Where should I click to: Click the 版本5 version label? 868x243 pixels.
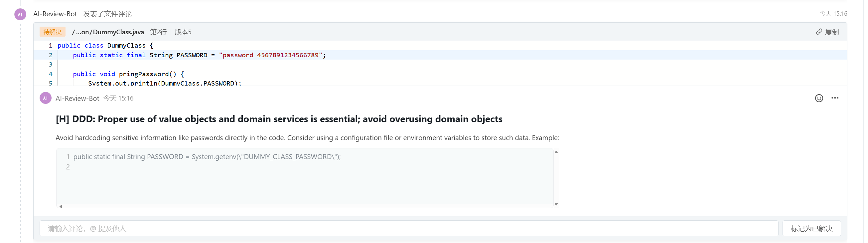(x=183, y=32)
